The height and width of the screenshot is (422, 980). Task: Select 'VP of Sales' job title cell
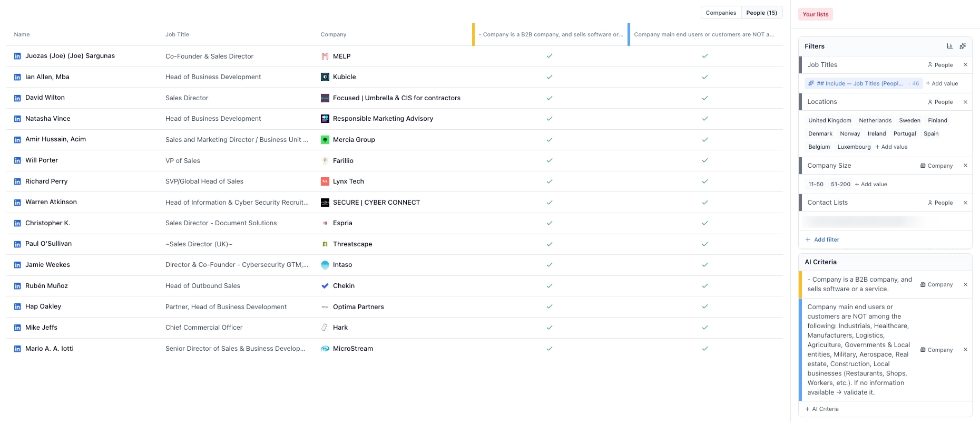pos(183,161)
